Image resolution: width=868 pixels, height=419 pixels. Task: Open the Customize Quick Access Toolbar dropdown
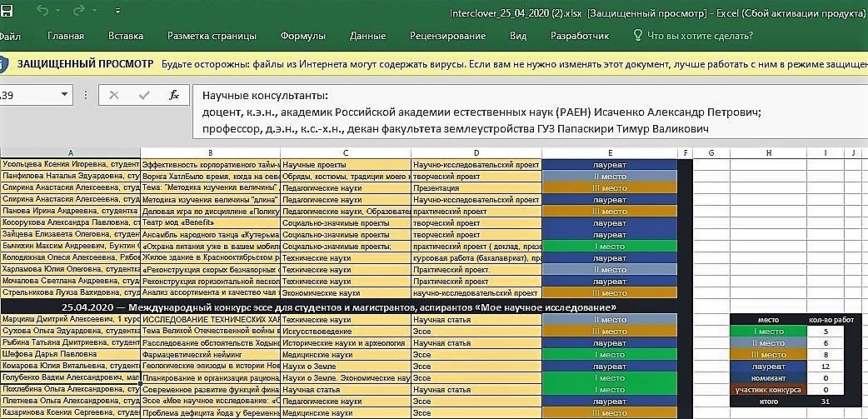pyautogui.click(x=118, y=11)
